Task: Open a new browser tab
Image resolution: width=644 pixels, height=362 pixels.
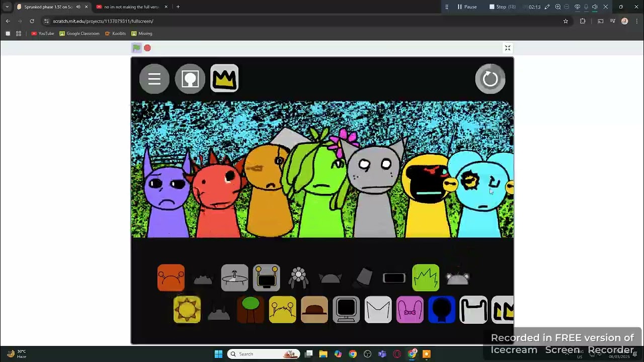Action: [x=178, y=7]
